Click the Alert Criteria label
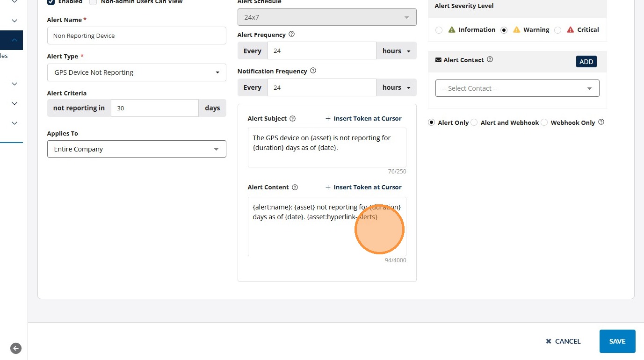Image resolution: width=644 pixels, height=360 pixels. (67, 93)
